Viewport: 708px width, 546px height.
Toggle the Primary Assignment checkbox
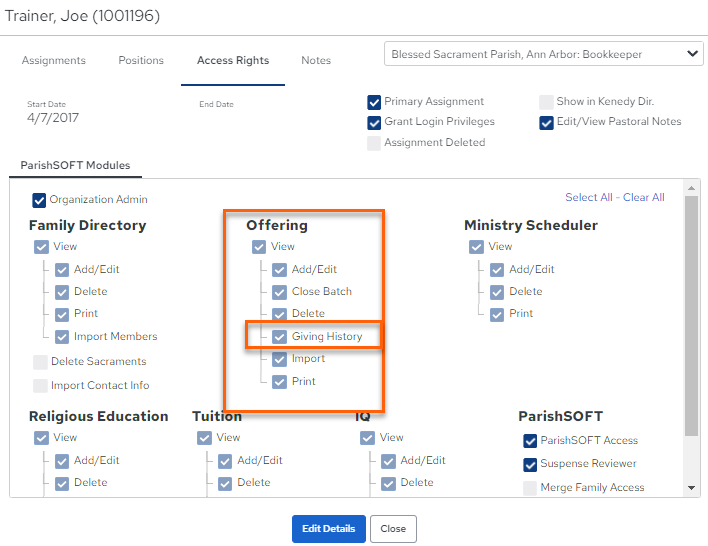coord(374,102)
